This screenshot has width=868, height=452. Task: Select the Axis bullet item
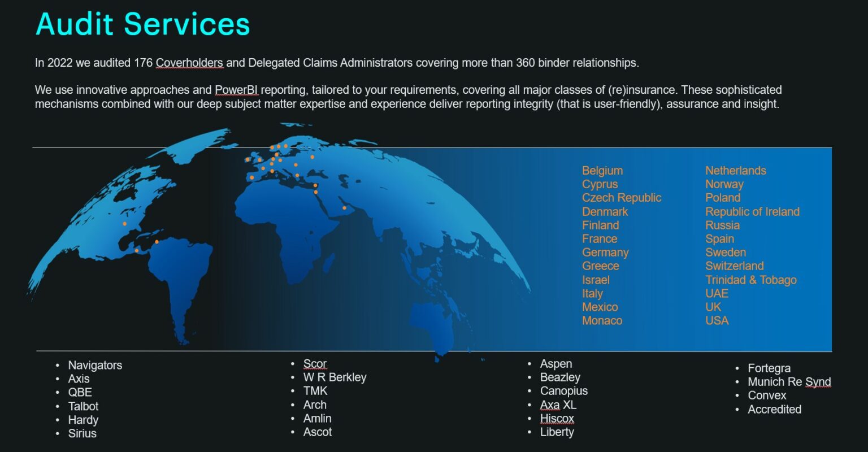tap(79, 379)
